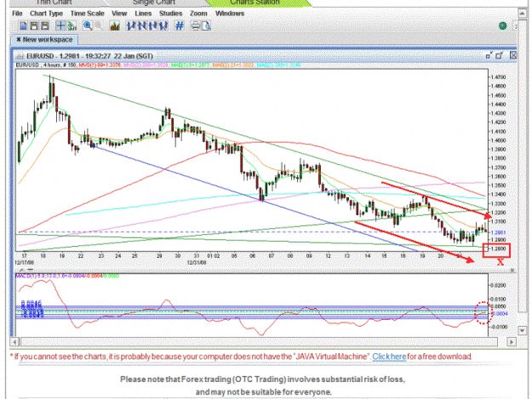
Task: Click the 1.4700 price axis label
Action: 498,77
